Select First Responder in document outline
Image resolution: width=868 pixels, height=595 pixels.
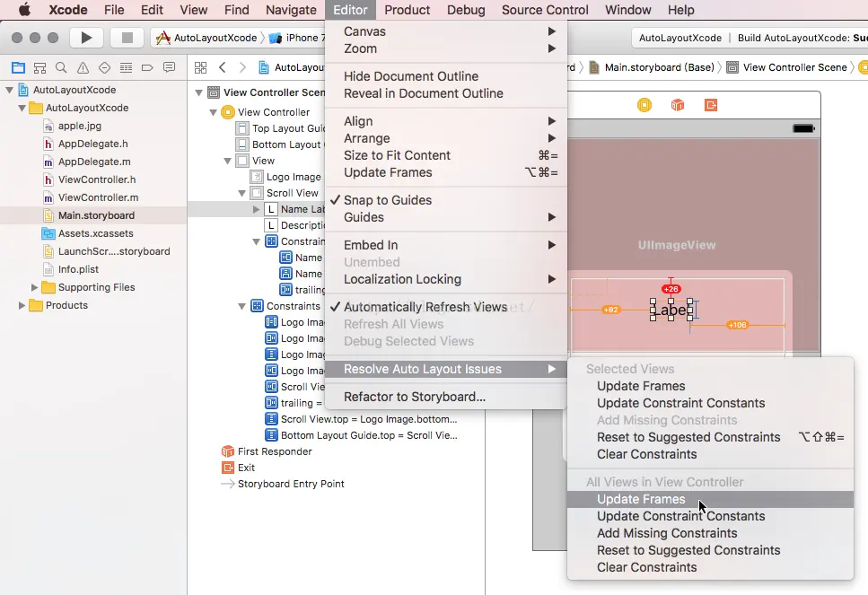[x=275, y=451]
